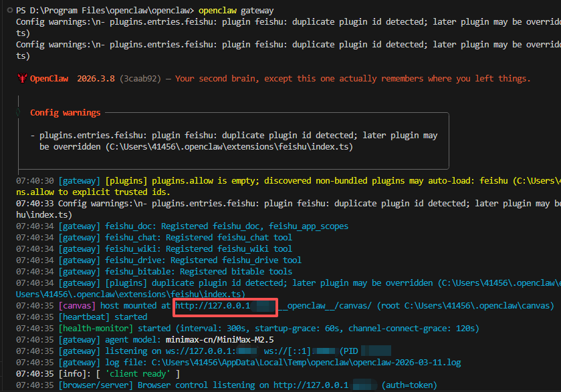Image resolution: width=561 pixels, height=392 pixels.
Task: Click the "(auth=token)" text
Action: (409, 385)
